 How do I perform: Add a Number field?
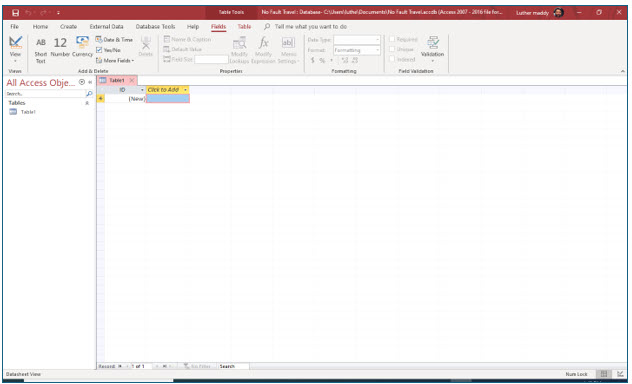tap(60, 47)
